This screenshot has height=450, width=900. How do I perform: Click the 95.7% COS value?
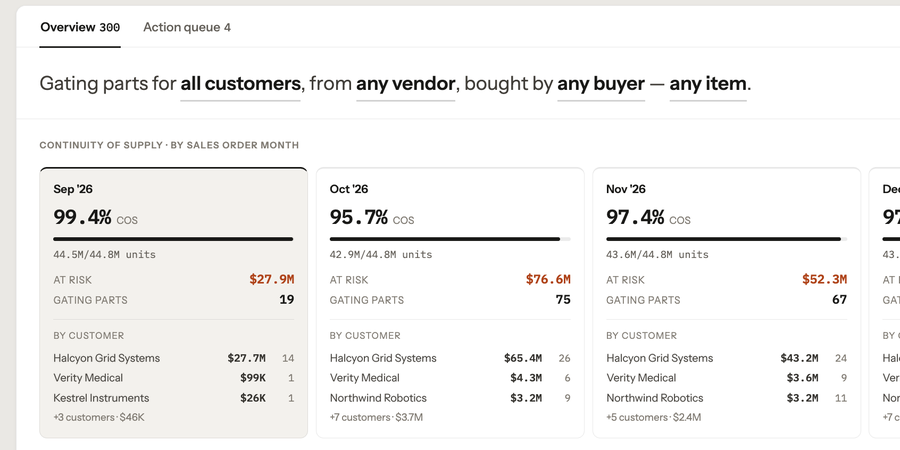coord(359,218)
